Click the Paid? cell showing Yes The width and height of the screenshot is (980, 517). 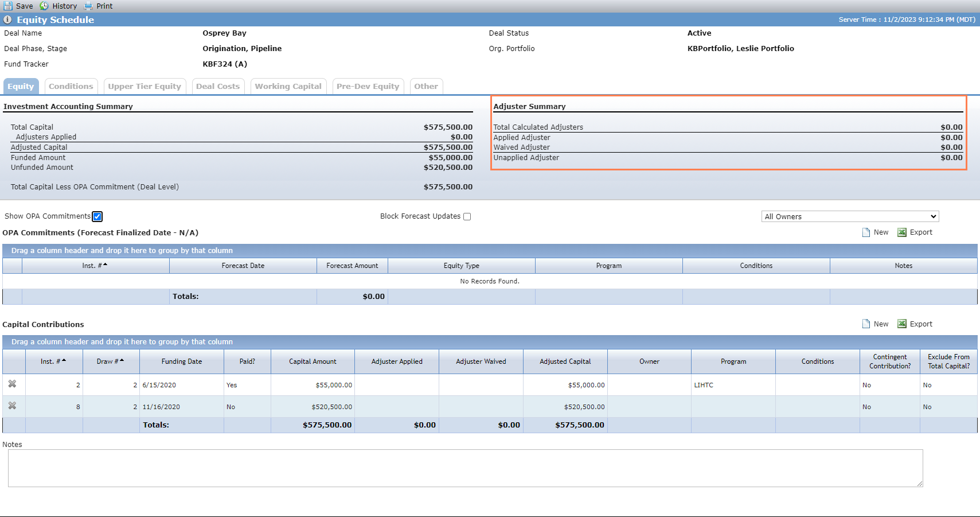tap(247, 385)
